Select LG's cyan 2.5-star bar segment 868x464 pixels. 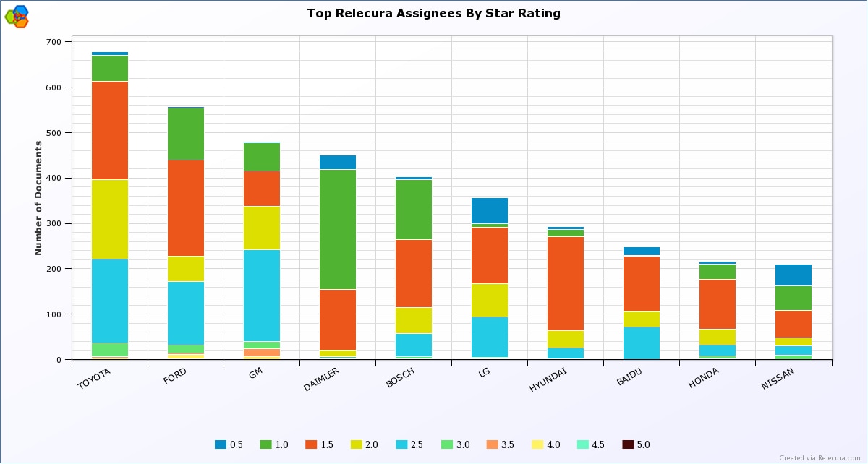pyautogui.click(x=490, y=338)
